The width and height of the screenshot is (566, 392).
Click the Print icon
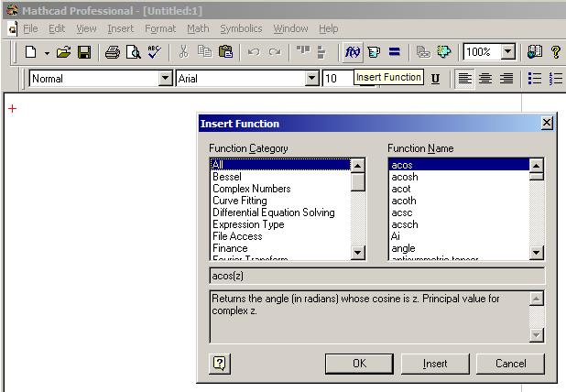113,52
